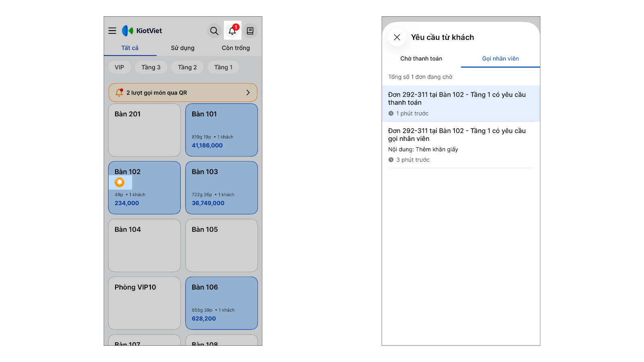Click the KiotViet logo

click(142, 31)
